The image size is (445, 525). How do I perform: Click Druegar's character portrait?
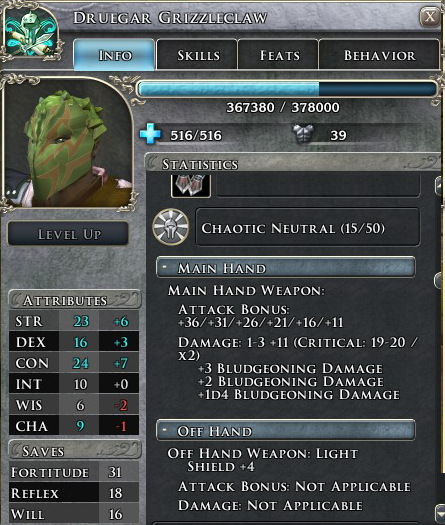tap(68, 143)
